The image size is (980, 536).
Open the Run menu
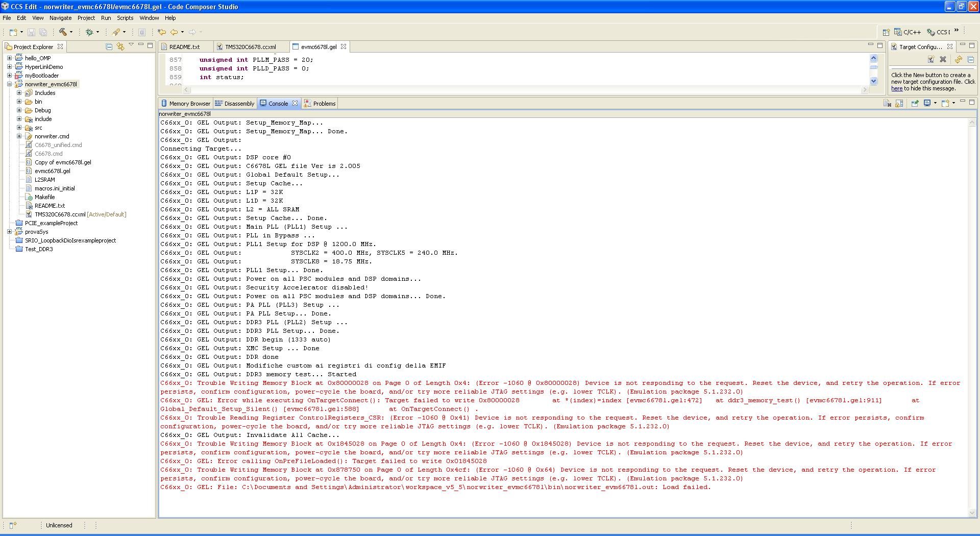click(106, 18)
